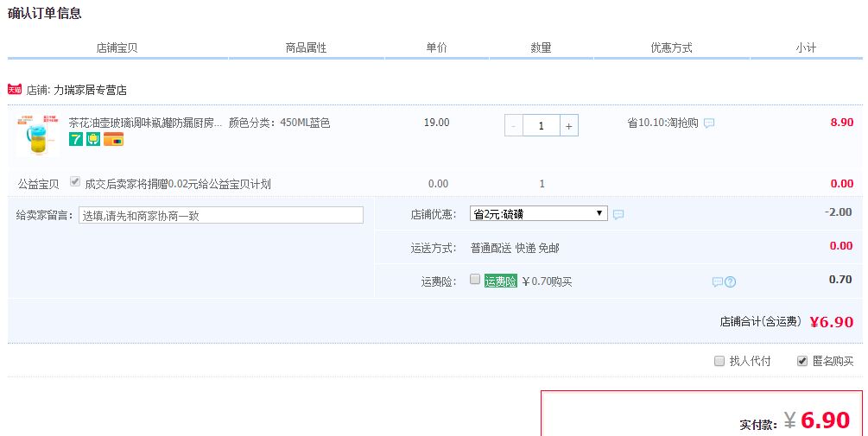Click the 普通配送 快递 免邮 shipping text

click(x=515, y=248)
